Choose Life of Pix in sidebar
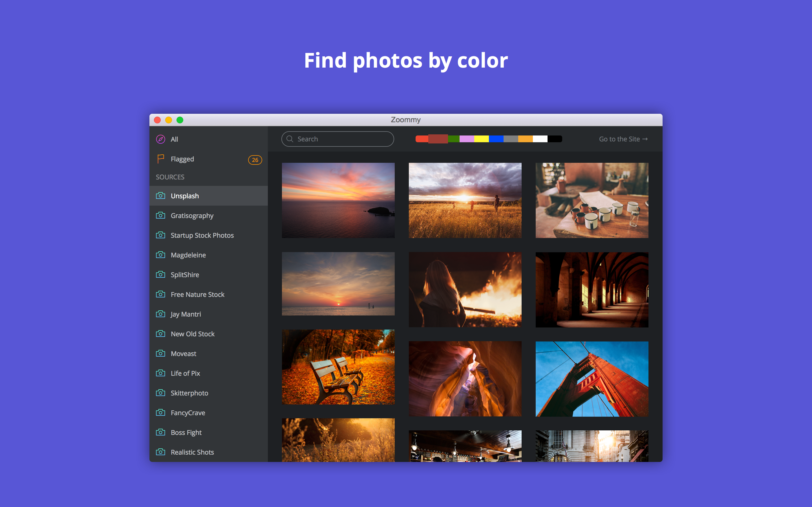Screen dimensions: 812x507 coord(185,373)
